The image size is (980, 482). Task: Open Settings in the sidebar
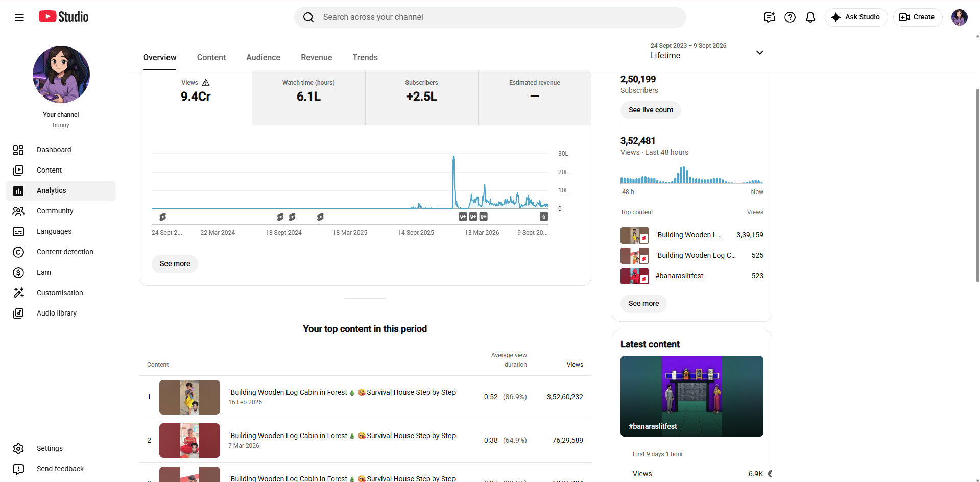(61, 448)
